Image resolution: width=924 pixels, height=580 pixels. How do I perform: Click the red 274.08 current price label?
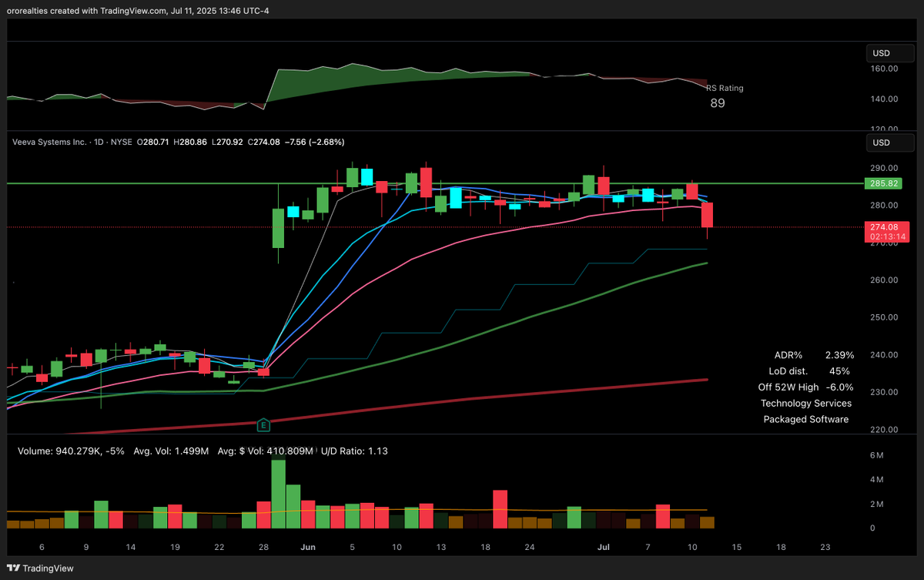883,227
